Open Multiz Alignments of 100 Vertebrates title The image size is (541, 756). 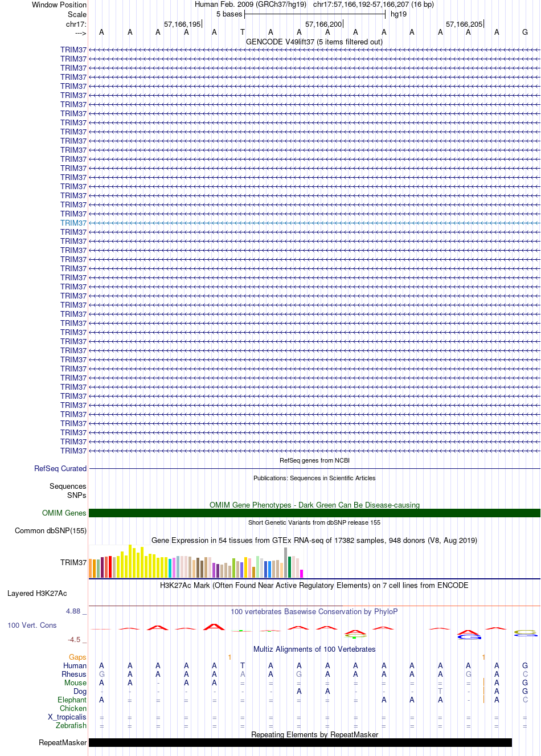(314, 649)
